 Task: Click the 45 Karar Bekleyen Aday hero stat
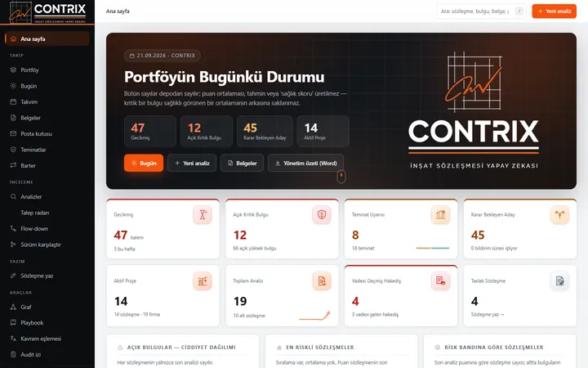click(x=265, y=131)
